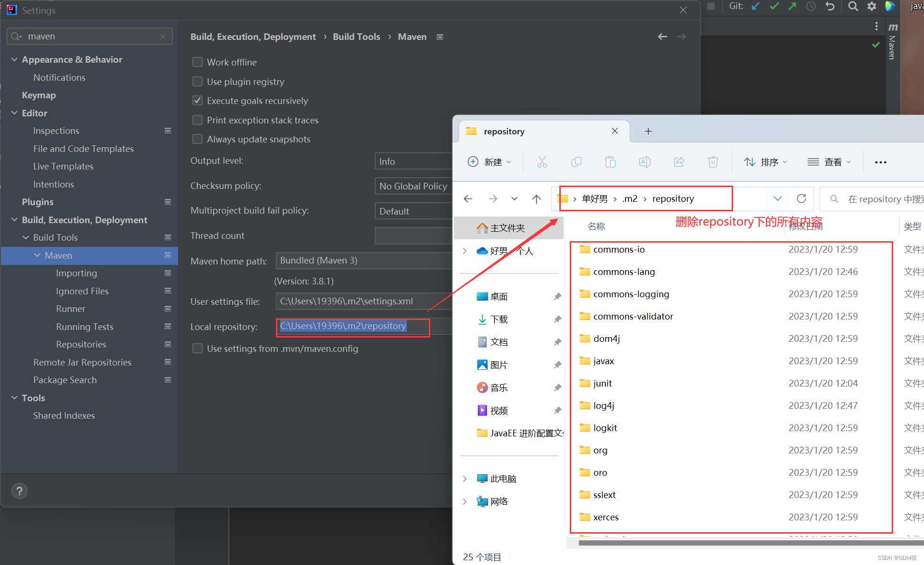
Task: Click the project-level icon beside Maven breadcrumb
Action: (x=440, y=37)
